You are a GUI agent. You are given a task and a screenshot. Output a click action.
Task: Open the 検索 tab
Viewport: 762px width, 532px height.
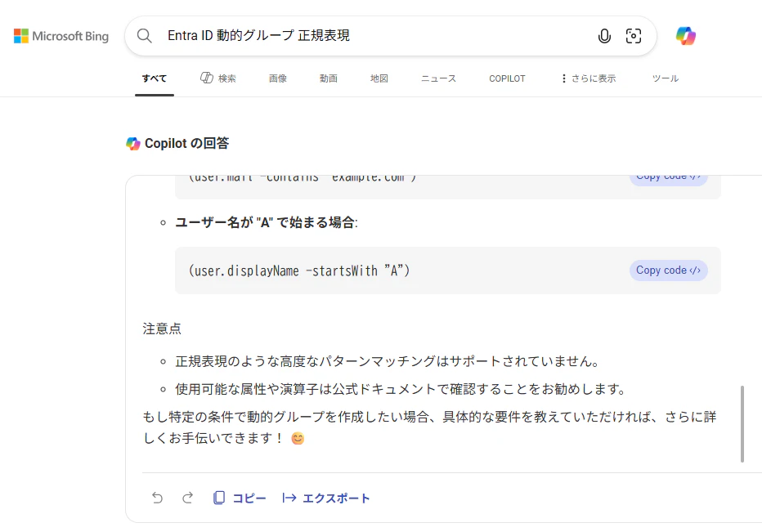[217, 78]
